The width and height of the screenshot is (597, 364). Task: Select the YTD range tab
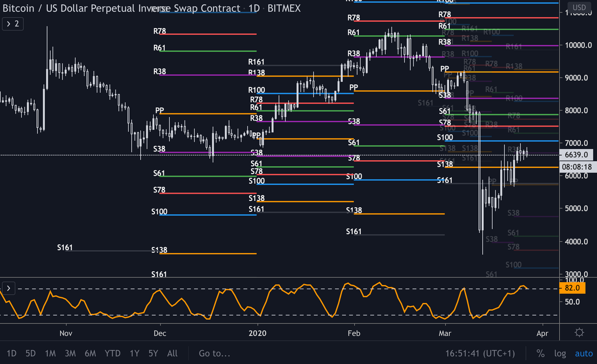113,353
